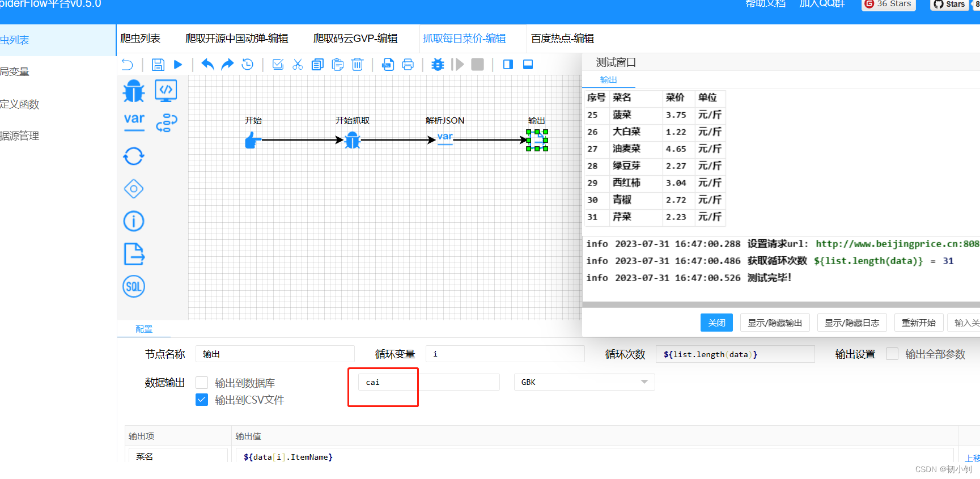The width and height of the screenshot is (980, 479).
Task: Click the 输出 tab in the test window
Action: (608, 80)
